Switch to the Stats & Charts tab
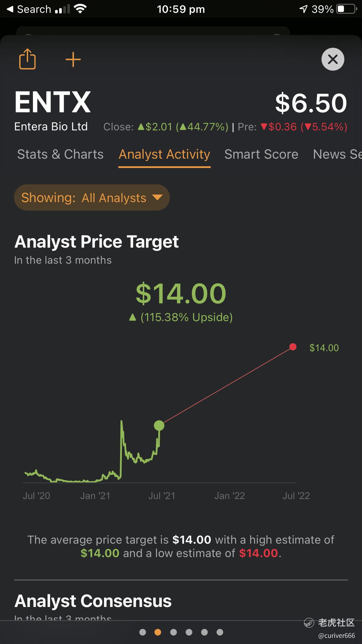 pos(60,154)
